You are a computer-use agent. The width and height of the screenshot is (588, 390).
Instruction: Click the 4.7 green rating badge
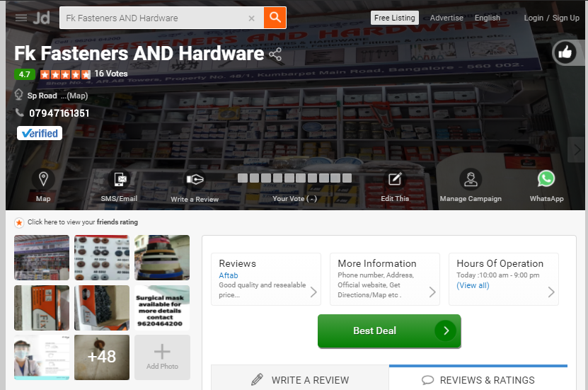(25, 74)
